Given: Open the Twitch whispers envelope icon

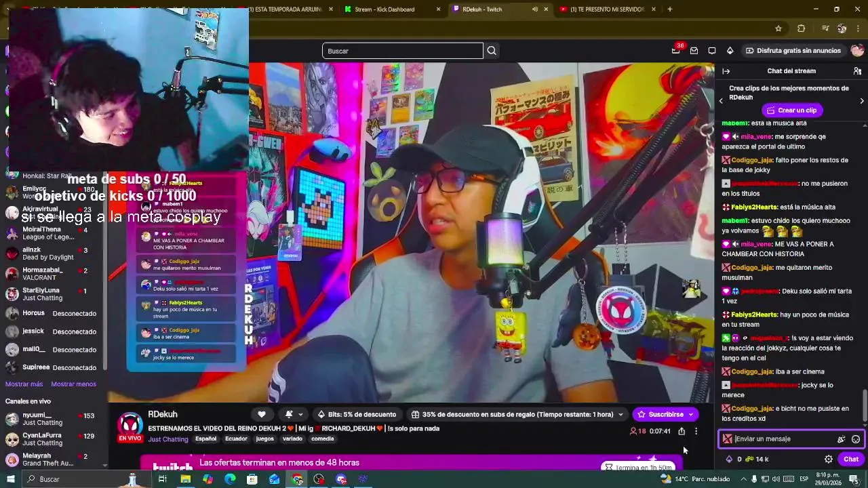Looking at the screenshot, I should pyautogui.click(x=694, y=50).
